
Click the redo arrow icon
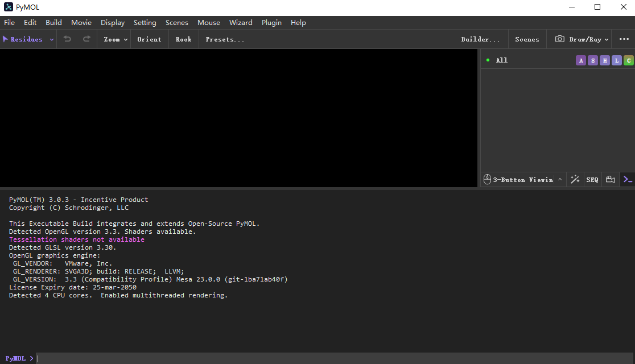click(86, 39)
